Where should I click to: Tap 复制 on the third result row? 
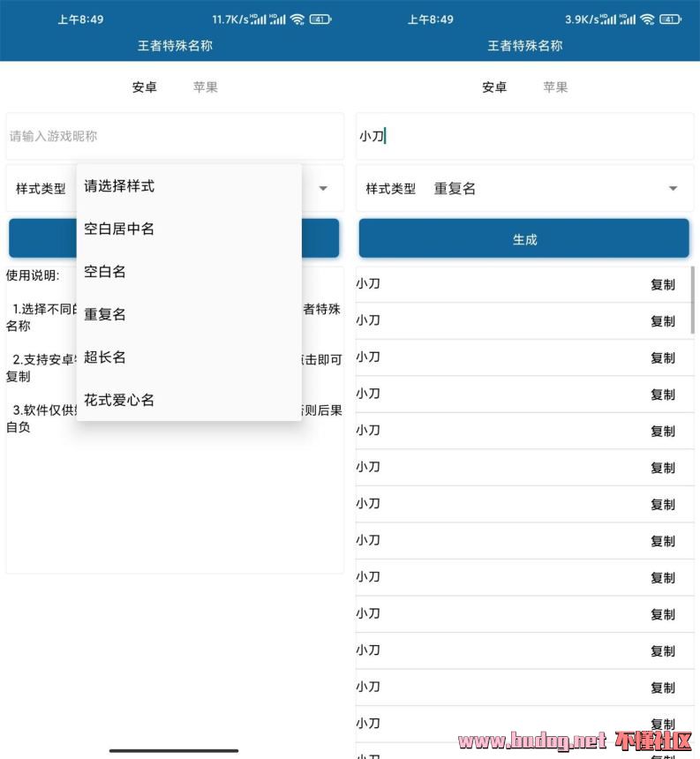coord(663,358)
